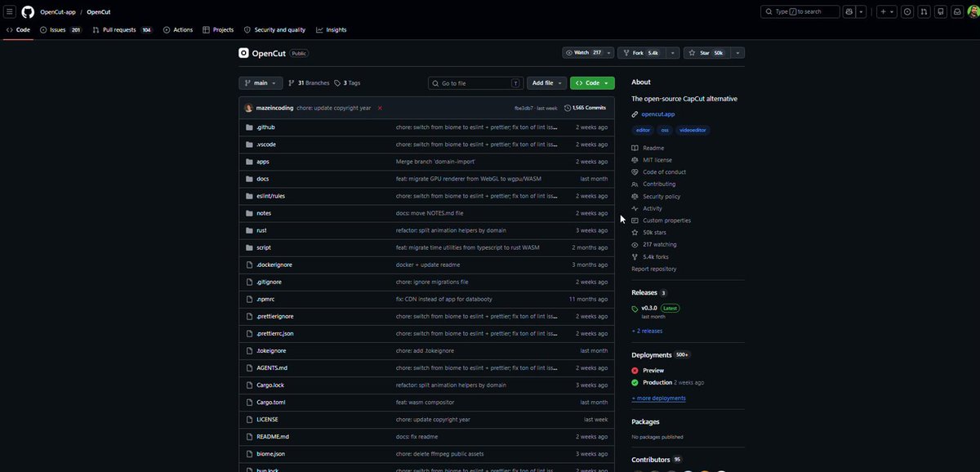This screenshot has width=980, height=472.
Task: Click the Fork button
Action: pos(642,53)
